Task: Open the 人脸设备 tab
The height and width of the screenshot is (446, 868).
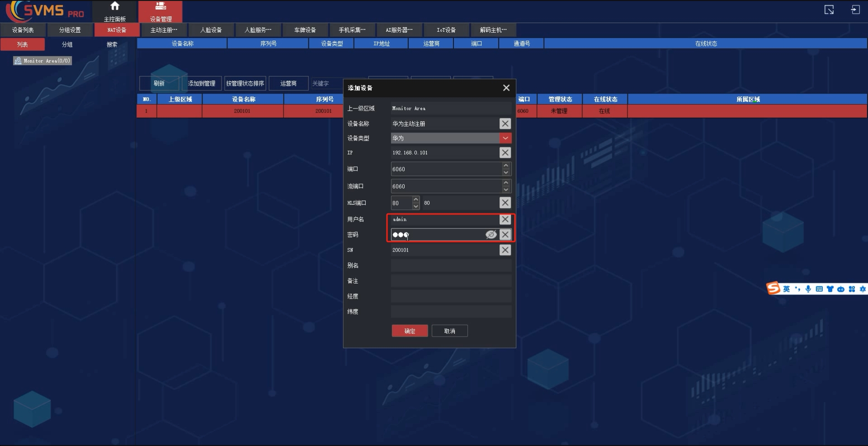Action: tap(211, 30)
